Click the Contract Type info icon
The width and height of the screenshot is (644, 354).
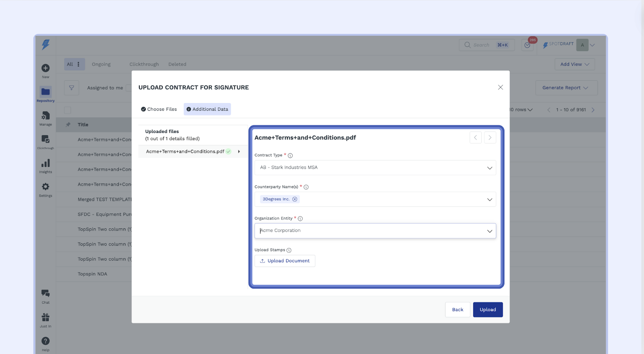pyautogui.click(x=290, y=155)
